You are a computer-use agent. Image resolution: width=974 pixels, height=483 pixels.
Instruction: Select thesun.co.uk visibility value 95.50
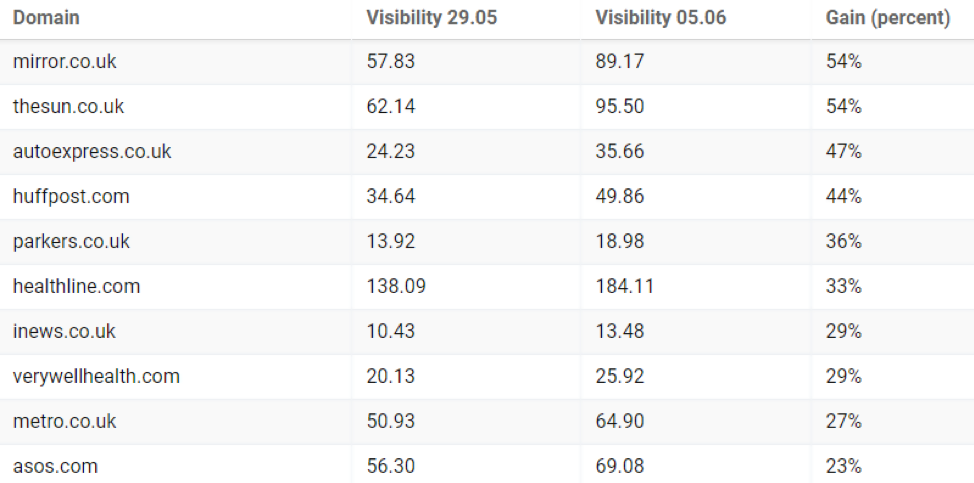(x=619, y=107)
